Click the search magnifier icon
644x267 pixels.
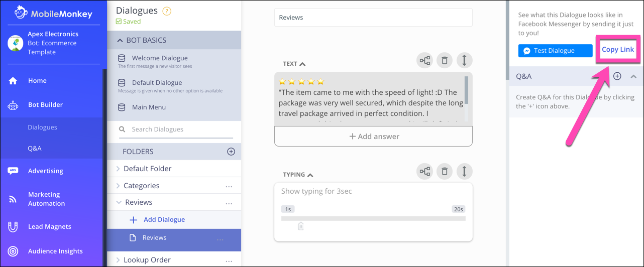point(122,129)
